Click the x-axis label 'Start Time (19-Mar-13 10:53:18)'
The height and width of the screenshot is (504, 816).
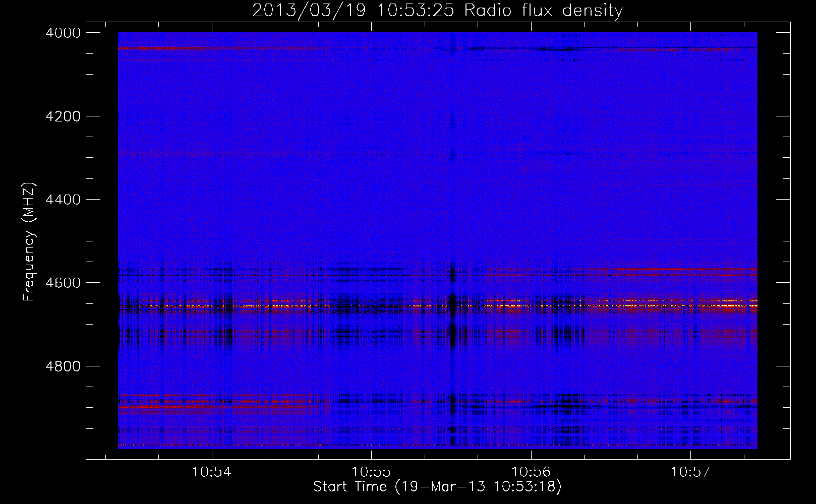[x=437, y=487]
